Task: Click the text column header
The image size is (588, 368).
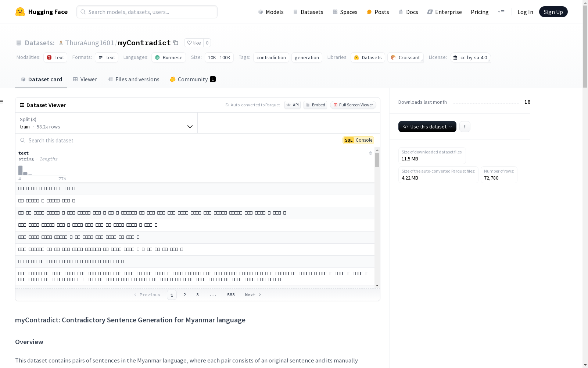Action: pos(24,153)
